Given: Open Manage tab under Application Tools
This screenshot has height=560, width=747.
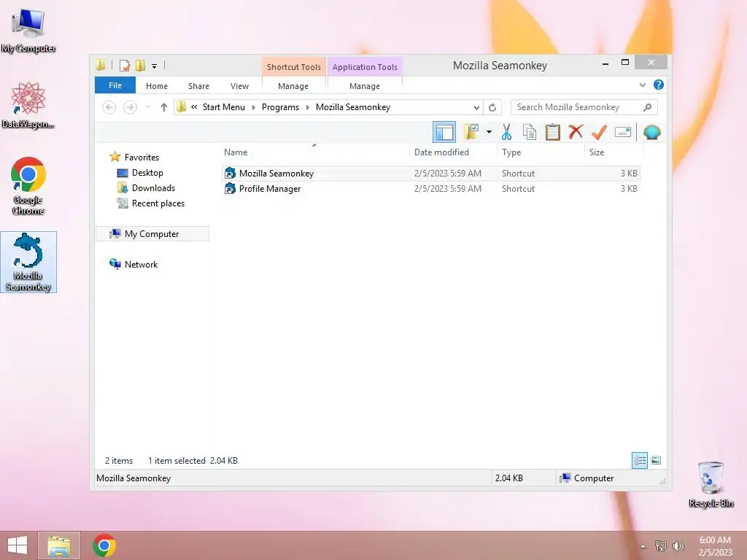Looking at the screenshot, I should coord(365,86).
